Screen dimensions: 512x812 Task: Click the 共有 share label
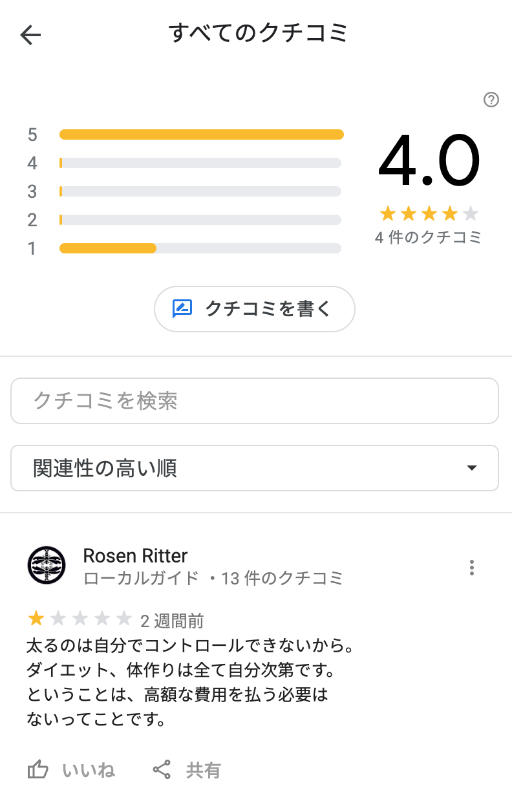(x=204, y=770)
